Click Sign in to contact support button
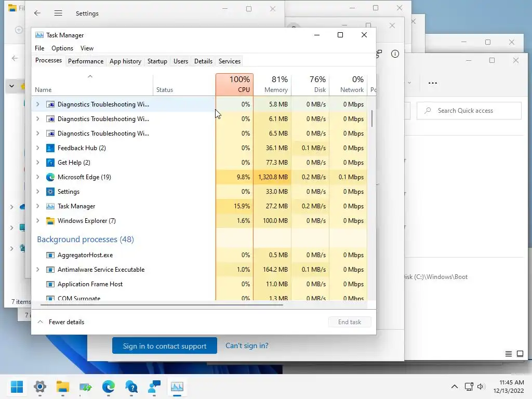 [x=165, y=345]
